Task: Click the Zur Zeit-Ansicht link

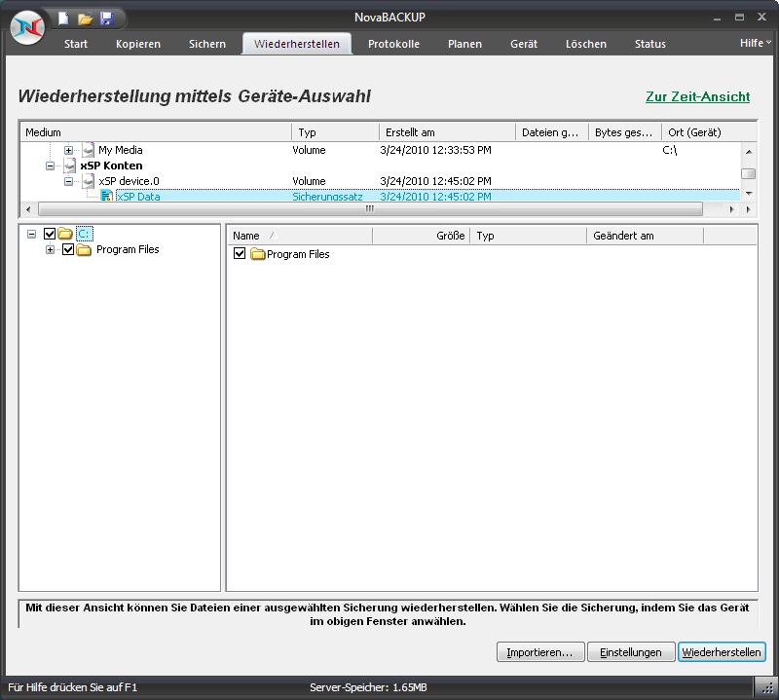Action: click(697, 96)
